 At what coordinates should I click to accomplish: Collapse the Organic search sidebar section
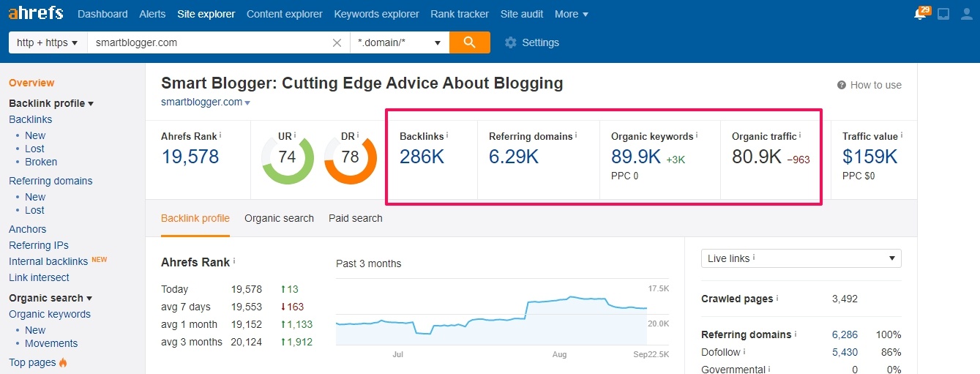(51, 298)
